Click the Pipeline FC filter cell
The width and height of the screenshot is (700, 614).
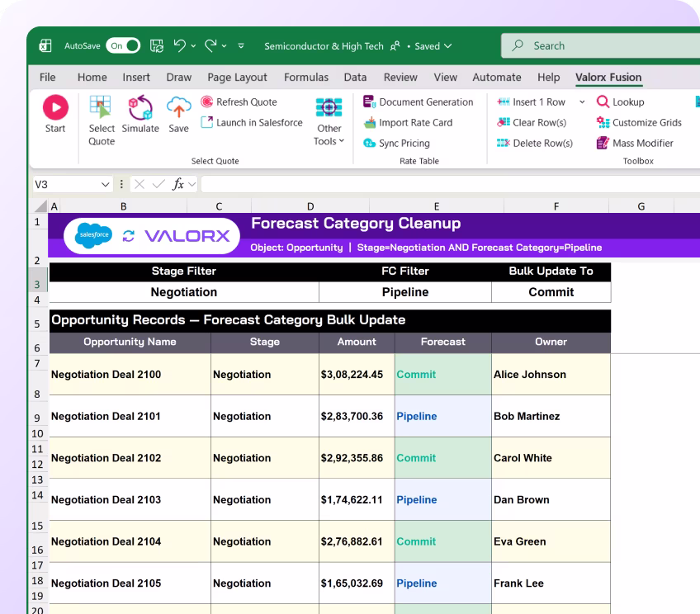[x=405, y=292]
